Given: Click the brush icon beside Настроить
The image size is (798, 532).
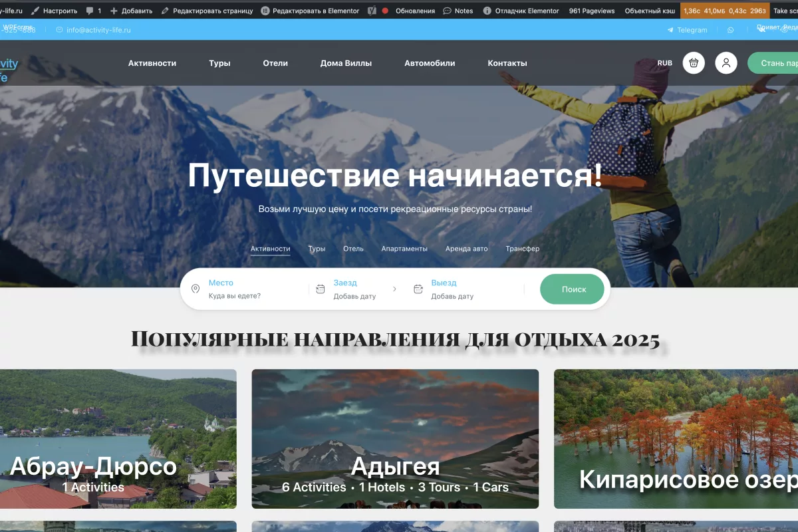Looking at the screenshot, I should pyautogui.click(x=35, y=11).
